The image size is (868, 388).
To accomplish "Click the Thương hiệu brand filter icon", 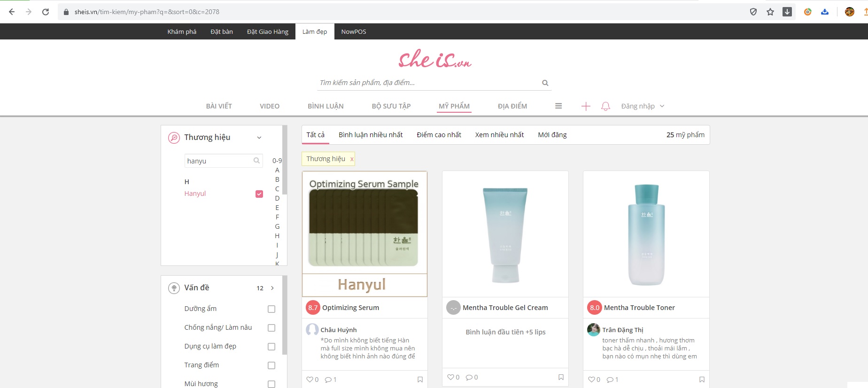I will pyautogui.click(x=174, y=138).
